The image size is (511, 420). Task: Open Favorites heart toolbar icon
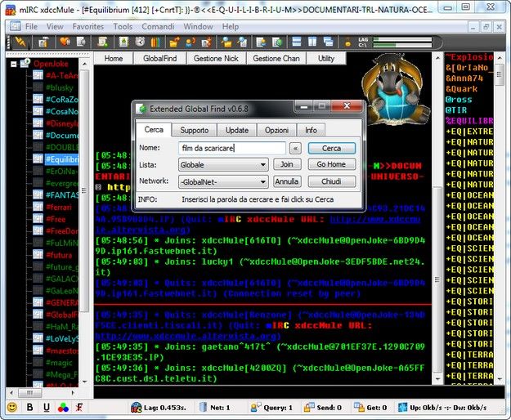65,42
